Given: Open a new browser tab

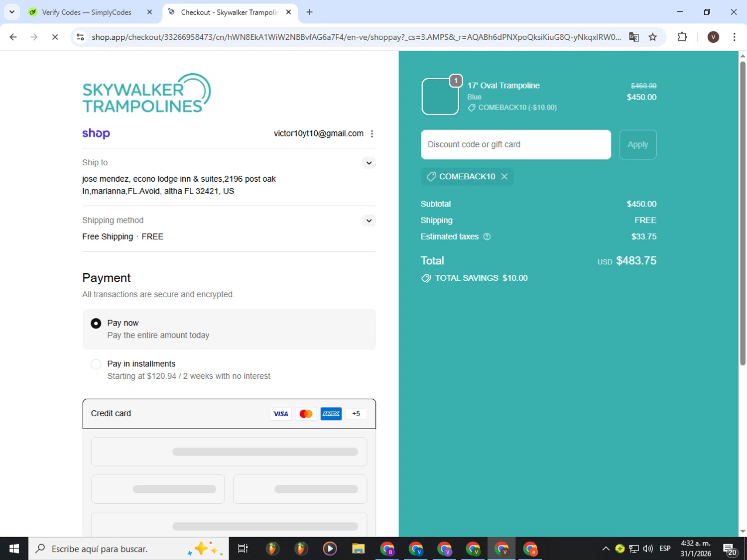Looking at the screenshot, I should (310, 12).
